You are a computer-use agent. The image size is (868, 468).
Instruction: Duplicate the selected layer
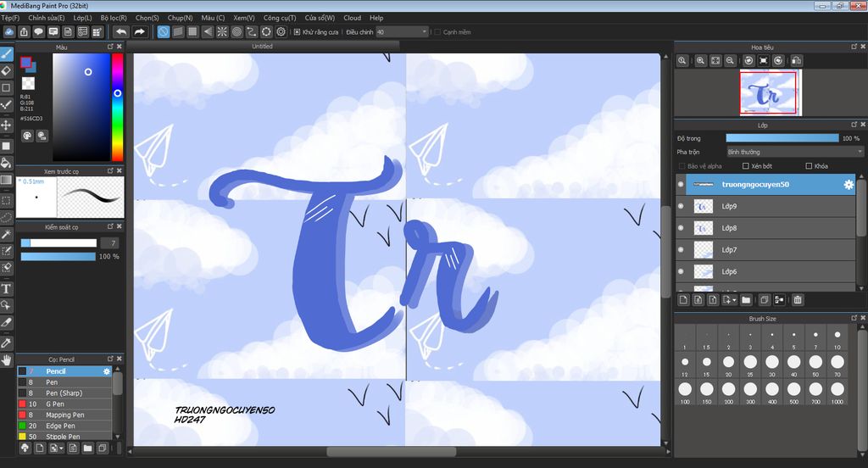764,299
